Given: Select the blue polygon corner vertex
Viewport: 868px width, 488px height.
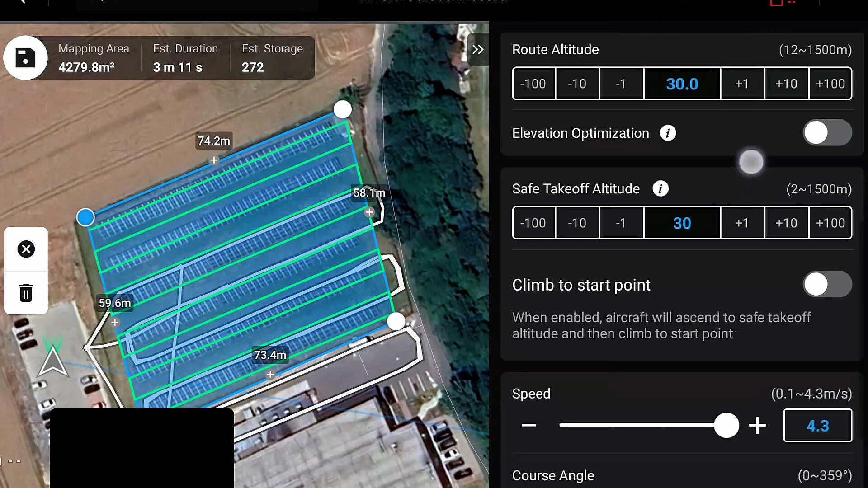Looking at the screenshot, I should coord(85,217).
